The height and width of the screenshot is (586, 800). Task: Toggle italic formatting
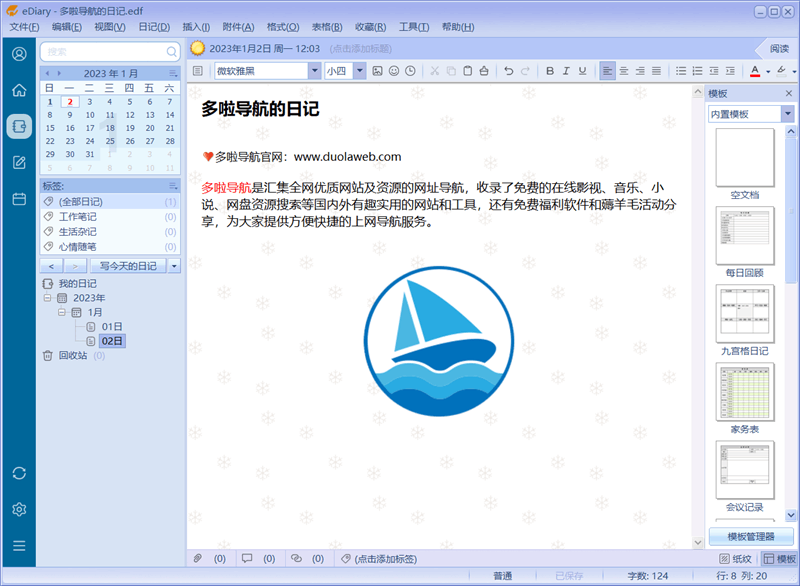click(x=566, y=71)
